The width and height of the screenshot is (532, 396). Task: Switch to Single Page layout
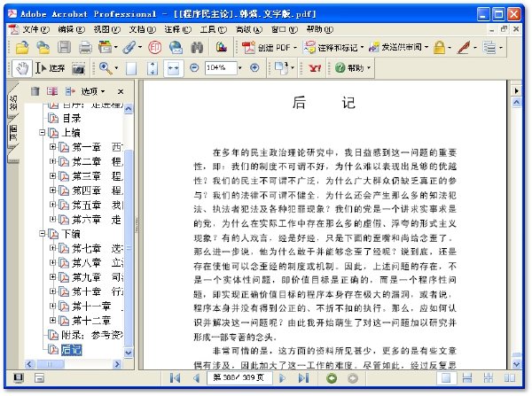(x=446, y=377)
